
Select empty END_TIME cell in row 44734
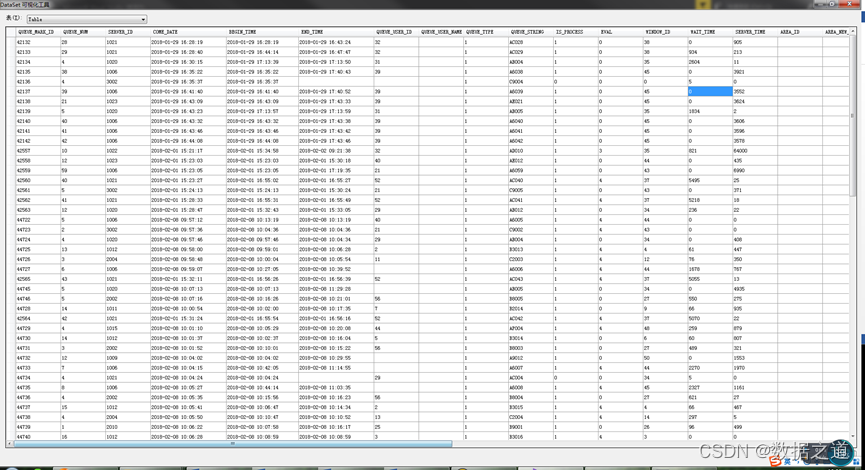point(336,378)
